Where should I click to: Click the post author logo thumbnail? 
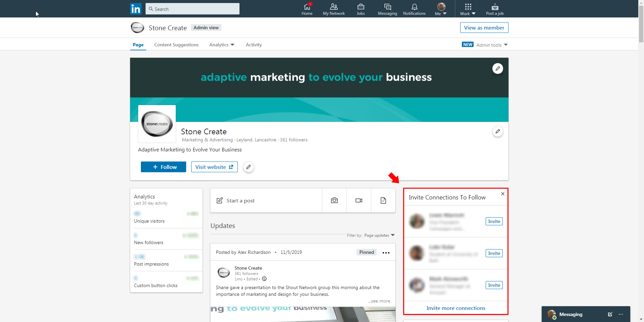[223, 273]
